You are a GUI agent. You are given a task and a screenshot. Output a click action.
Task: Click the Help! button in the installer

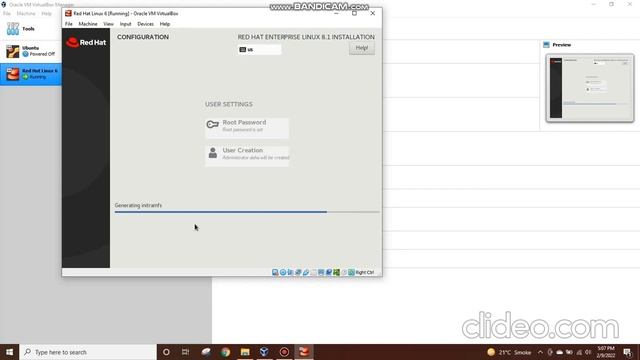coord(362,48)
